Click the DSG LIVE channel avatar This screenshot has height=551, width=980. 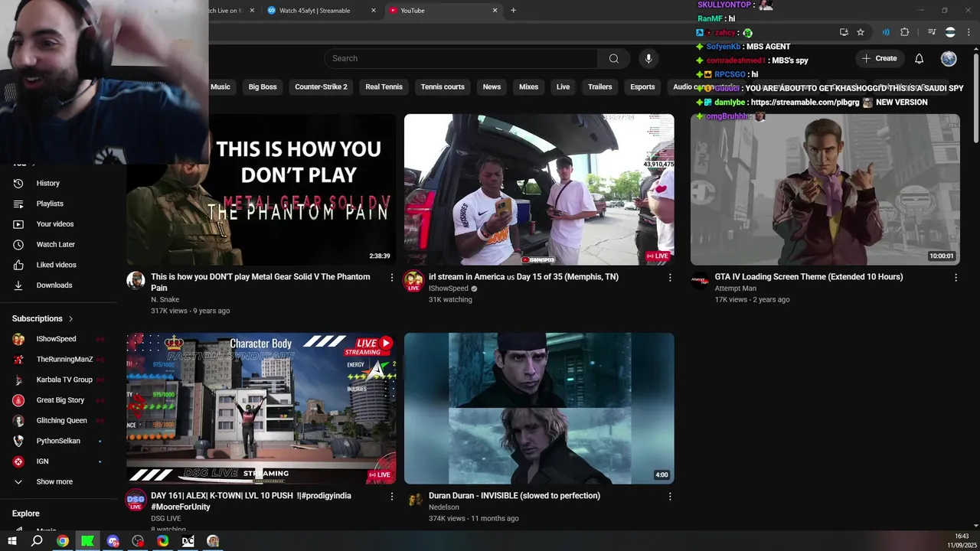pos(136,500)
